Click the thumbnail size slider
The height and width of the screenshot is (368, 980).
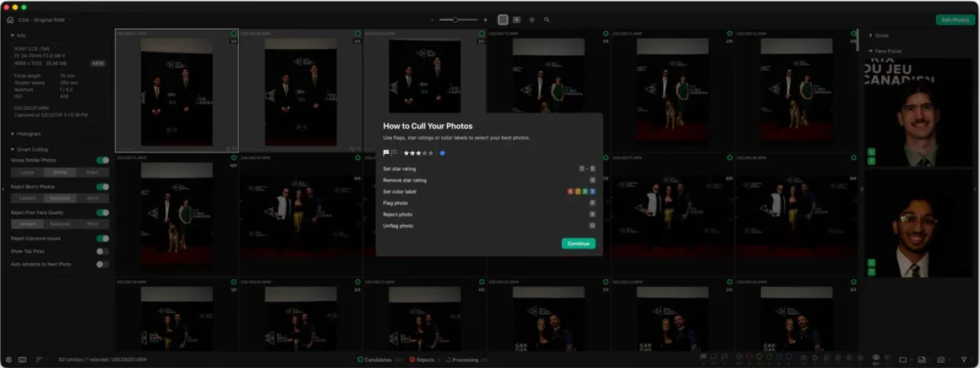[458, 20]
